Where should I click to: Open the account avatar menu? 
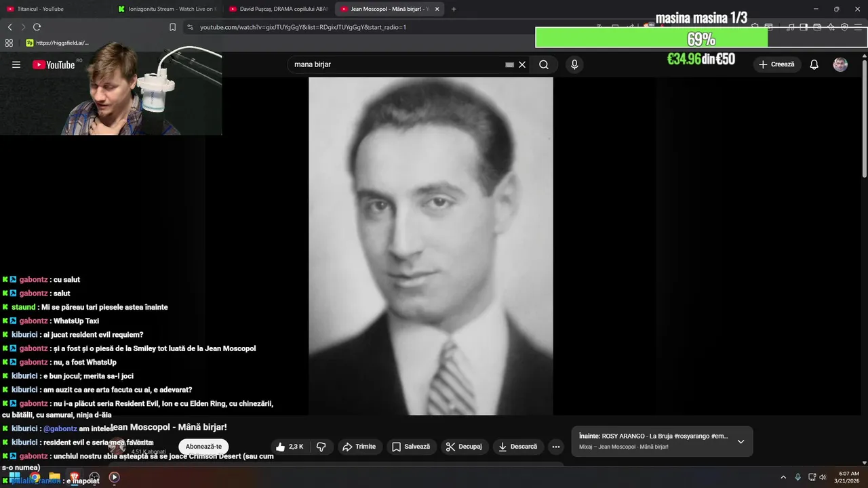(x=840, y=64)
